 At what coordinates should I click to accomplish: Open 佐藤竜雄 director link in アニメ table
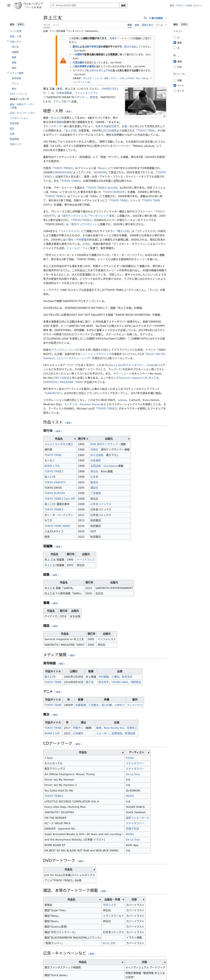click(80, 705)
